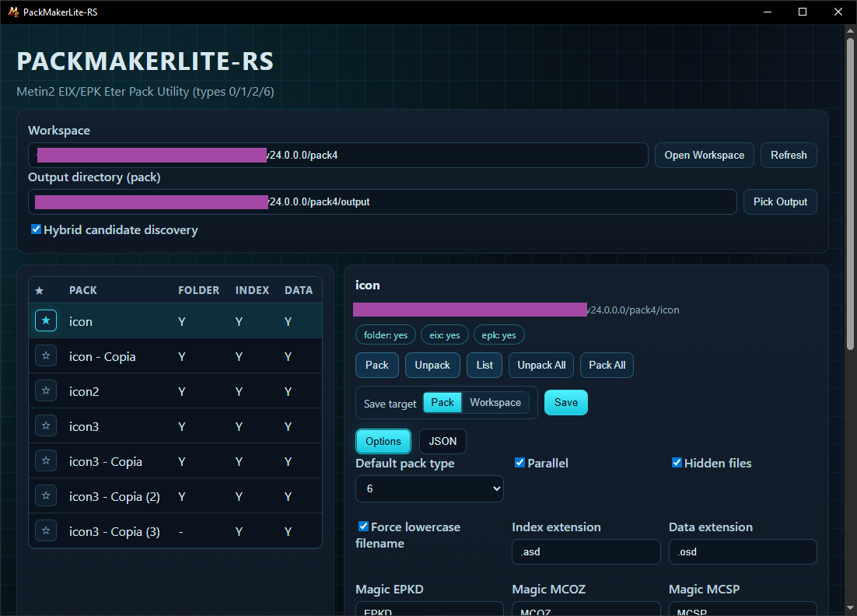Click the 'folder: yes' status badge
857x616 pixels.
[x=385, y=335]
